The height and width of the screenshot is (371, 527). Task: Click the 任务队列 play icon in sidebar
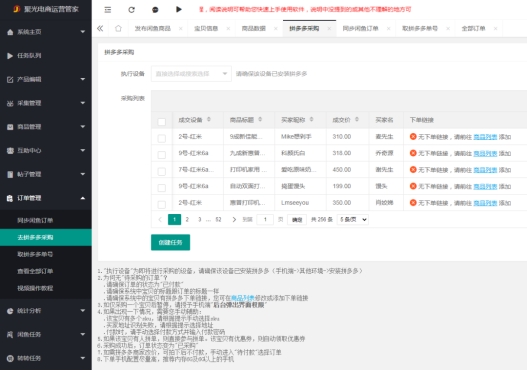10,56
